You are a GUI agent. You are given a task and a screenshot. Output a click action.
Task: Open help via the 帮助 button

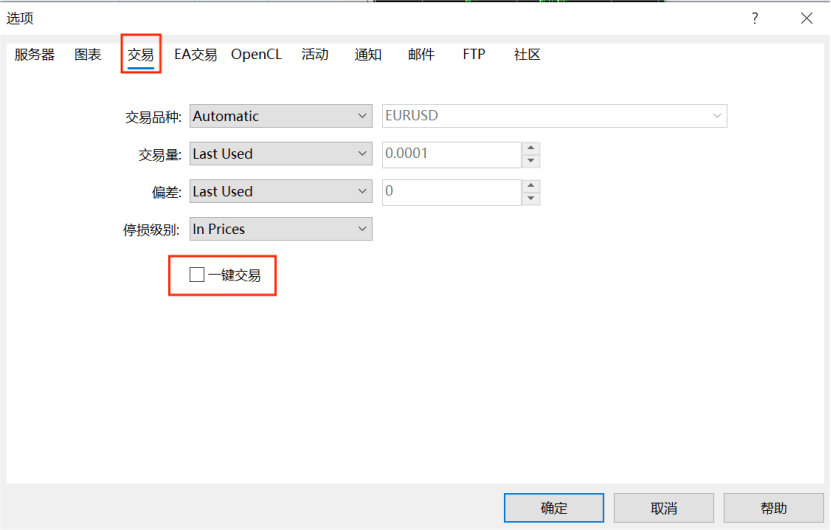click(773, 508)
